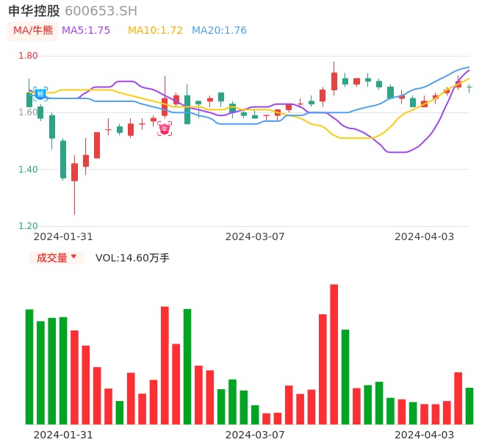
Task: Click the MA10:1.72 legend label
Action: point(155,31)
